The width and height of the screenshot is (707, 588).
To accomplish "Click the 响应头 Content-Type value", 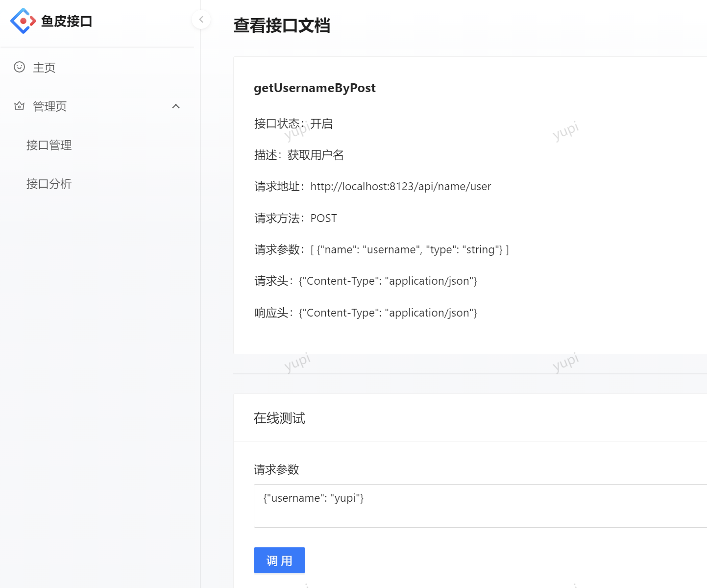I will [388, 313].
